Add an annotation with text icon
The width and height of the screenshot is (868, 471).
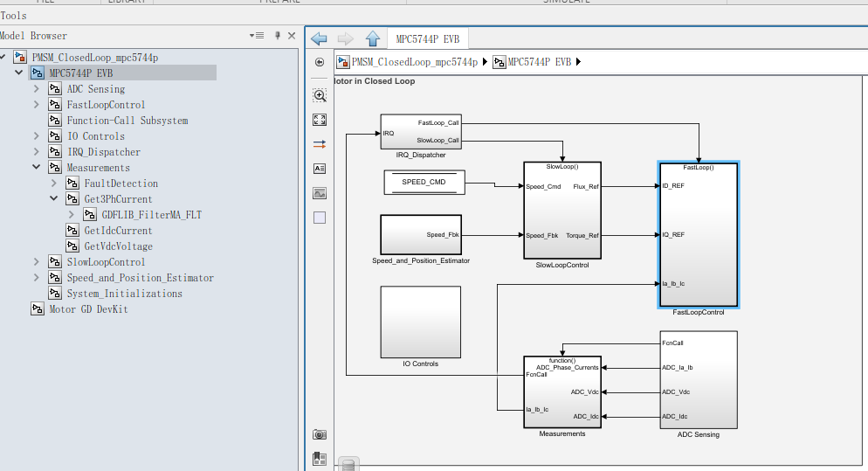(x=320, y=169)
